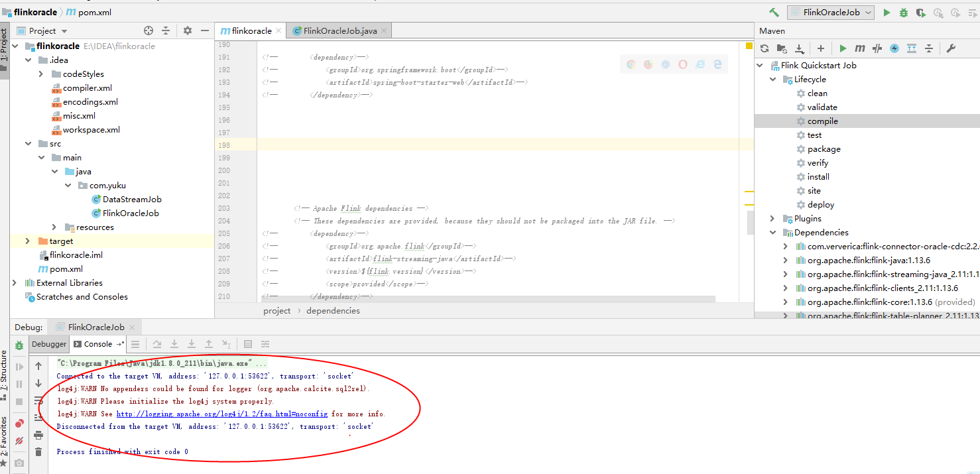Resume program in Debug panel
The height and width of the screenshot is (474, 980).
pyautogui.click(x=19, y=367)
